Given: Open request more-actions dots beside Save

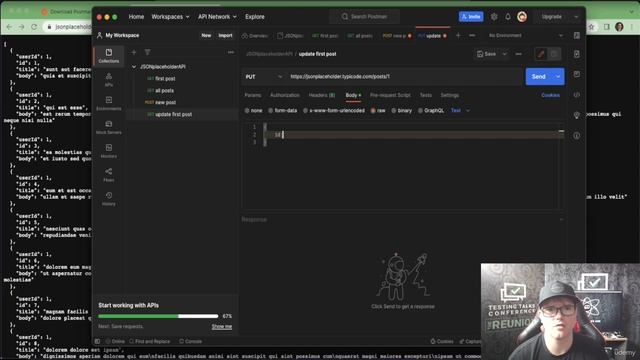Looking at the screenshot, I should pos(518,54).
